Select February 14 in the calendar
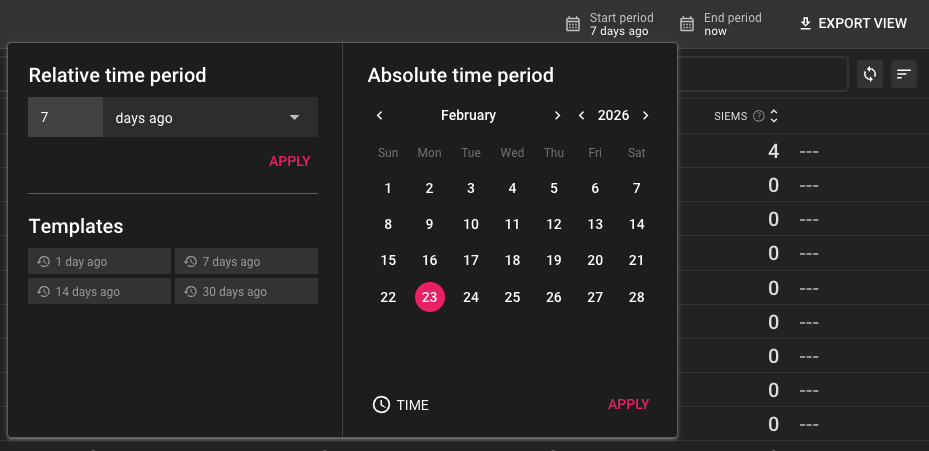929x451 pixels. 636,224
